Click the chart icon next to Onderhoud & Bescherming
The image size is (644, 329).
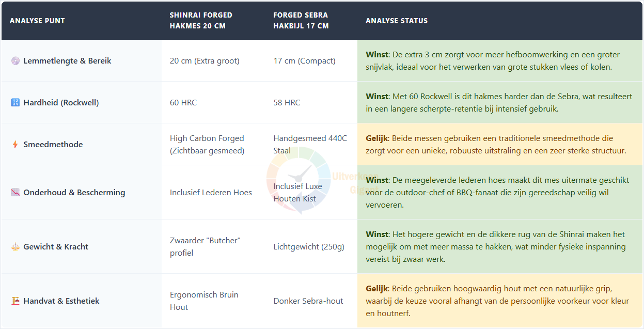tap(15, 193)
